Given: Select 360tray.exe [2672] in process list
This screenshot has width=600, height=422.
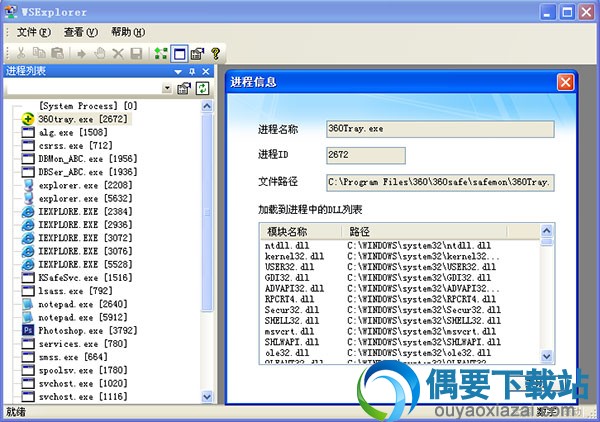Looking at the screenshot, I should click(83, 119).
